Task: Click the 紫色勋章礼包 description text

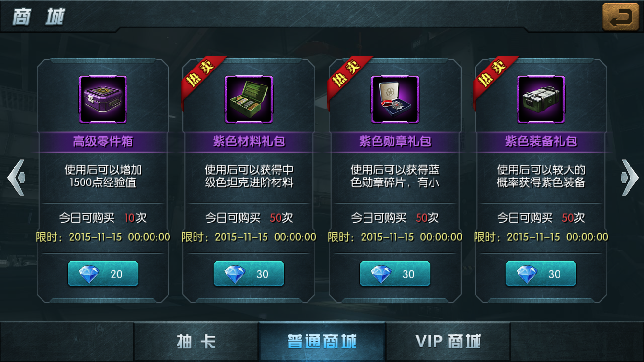Action: coord(395,176)
